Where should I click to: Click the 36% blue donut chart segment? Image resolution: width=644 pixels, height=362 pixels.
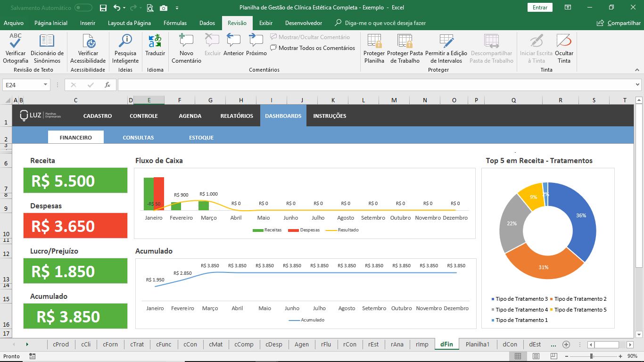pyautogui.click(x=580, y=217)
